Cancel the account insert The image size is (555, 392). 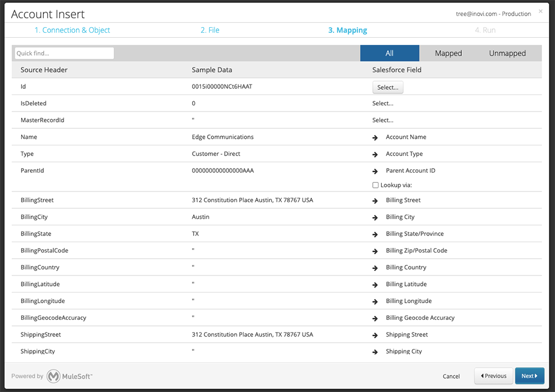(x=451, y=376)
